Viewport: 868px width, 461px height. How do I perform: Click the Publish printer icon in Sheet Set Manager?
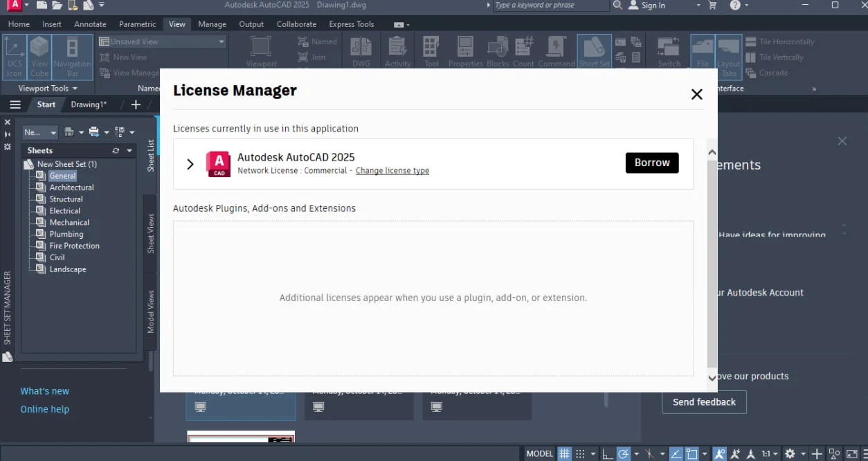coord(94,132)
